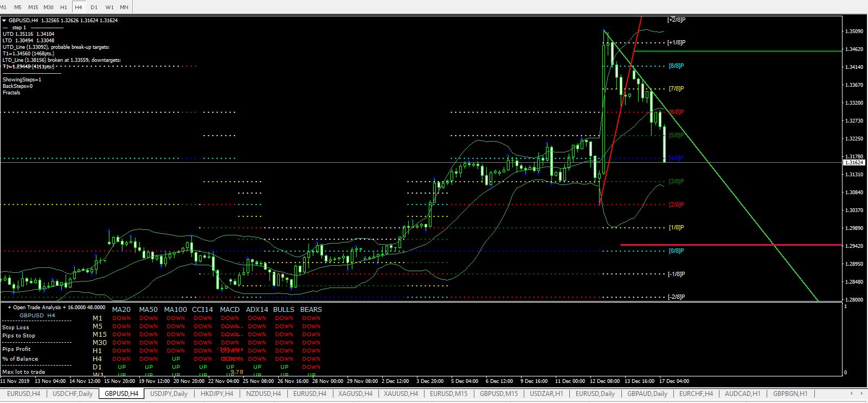This screenshot has width=868, height=403.
Task: Click BEARS column header in indicator panel
Action: [x=311, y=310]
